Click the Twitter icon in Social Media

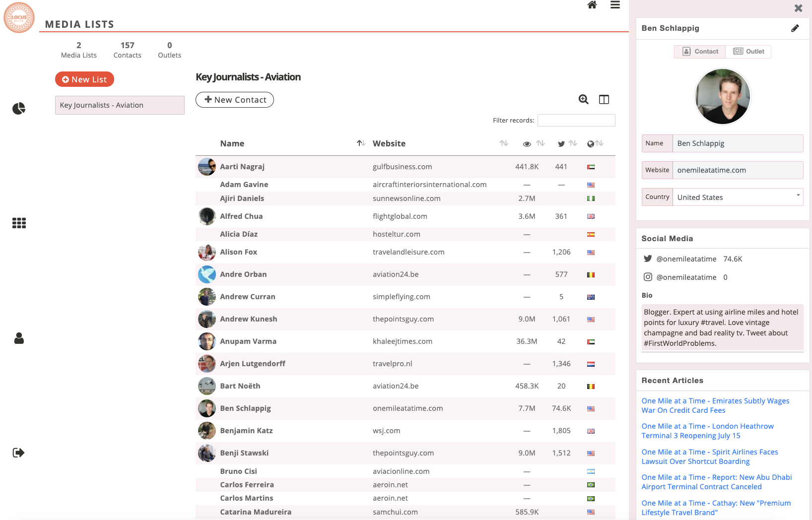[648, 259]
